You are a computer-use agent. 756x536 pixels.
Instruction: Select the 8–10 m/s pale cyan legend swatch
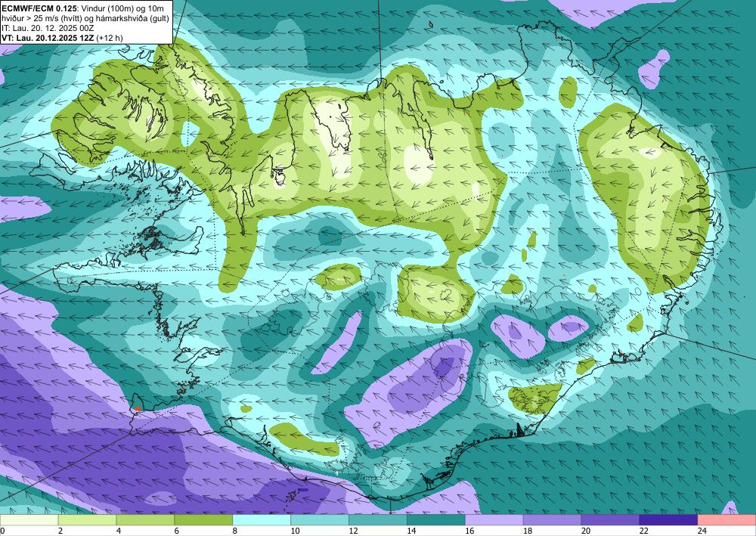(x=262, y=520)
